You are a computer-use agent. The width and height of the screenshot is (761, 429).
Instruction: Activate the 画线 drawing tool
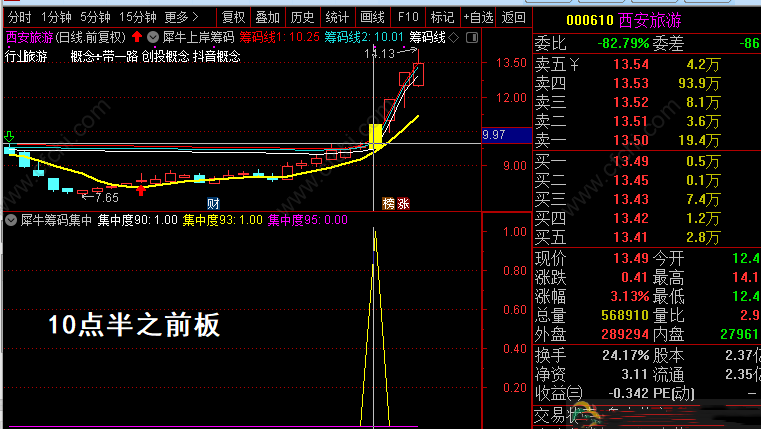tap(372, 18)
